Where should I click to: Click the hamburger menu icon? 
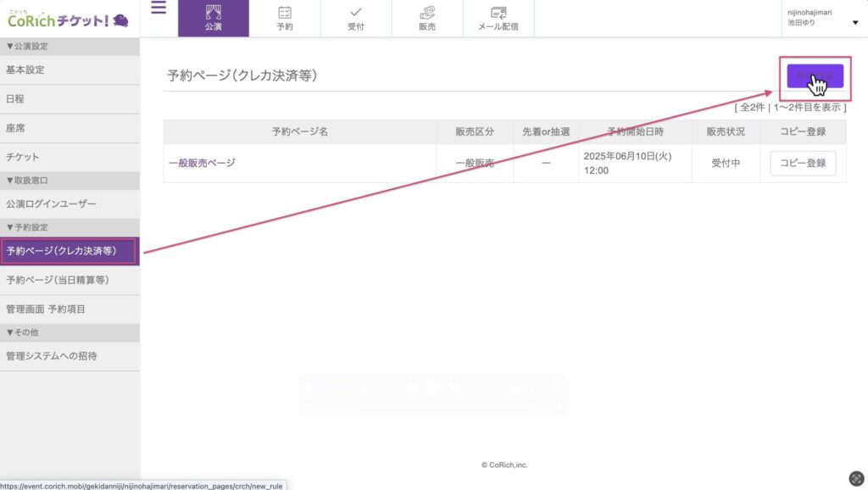pyautogui.click(x=159, y=9)
